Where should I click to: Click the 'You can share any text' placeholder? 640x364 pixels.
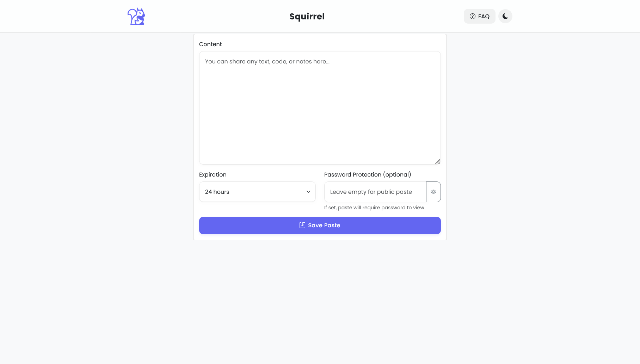pos(267,61)
